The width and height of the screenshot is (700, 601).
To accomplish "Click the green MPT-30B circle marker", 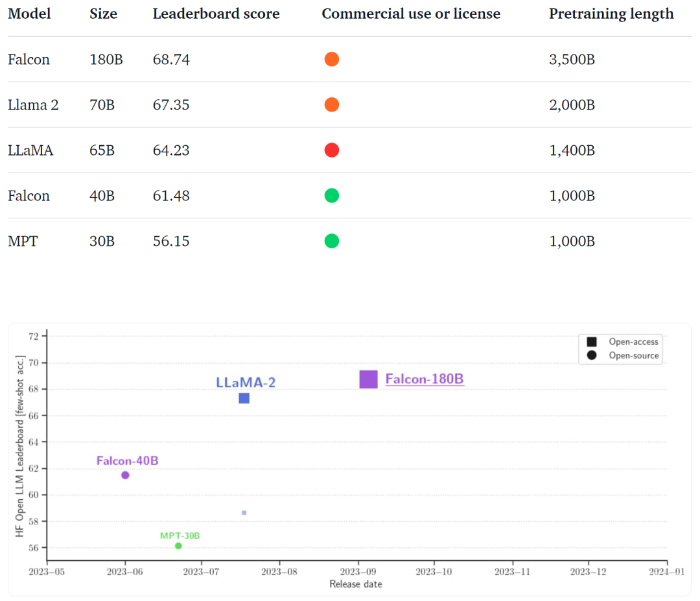I will point(179,546).
